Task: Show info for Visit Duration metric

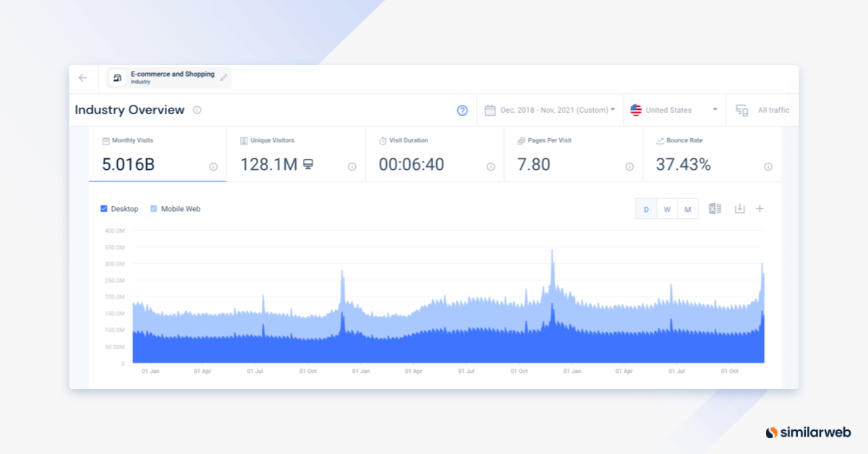Action: coord(490,166)
